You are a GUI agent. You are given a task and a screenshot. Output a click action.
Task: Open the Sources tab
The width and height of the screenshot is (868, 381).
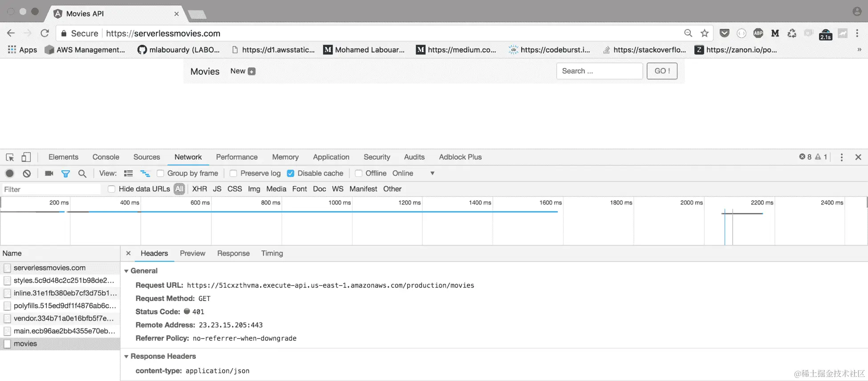pos(146,157)
